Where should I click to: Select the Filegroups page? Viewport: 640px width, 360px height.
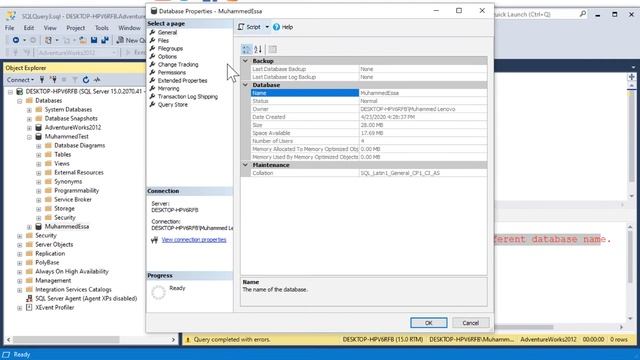170,48
